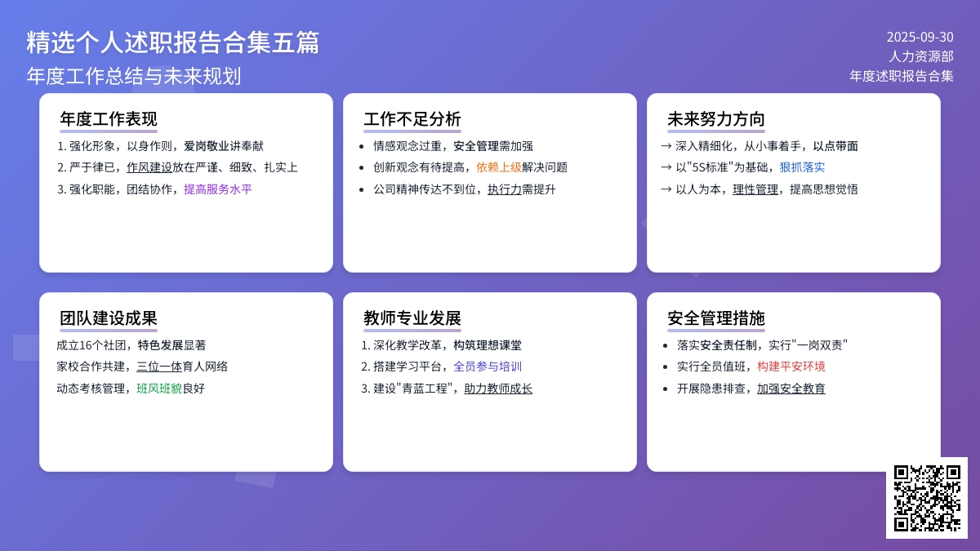Select the 工作不足分析 card heading
Viewport: 980px width, 551px height.
click(x=412, y=119)
